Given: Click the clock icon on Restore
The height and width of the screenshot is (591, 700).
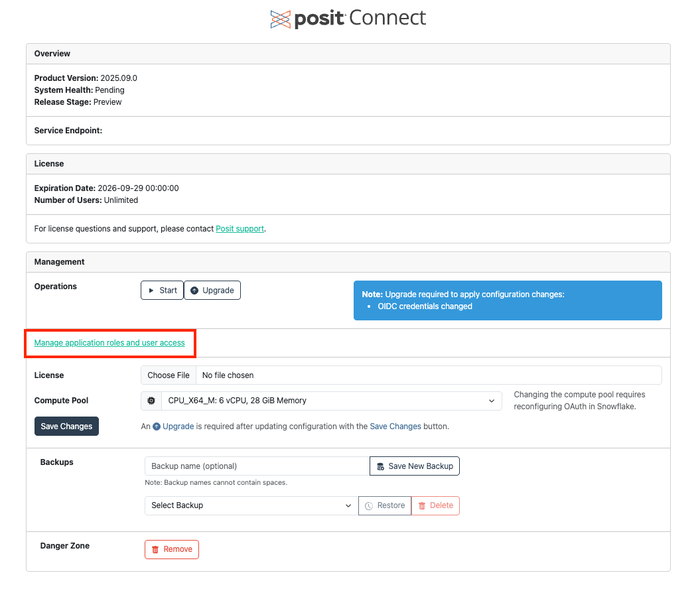Looking at the screenshot, I should pos(369,505).
